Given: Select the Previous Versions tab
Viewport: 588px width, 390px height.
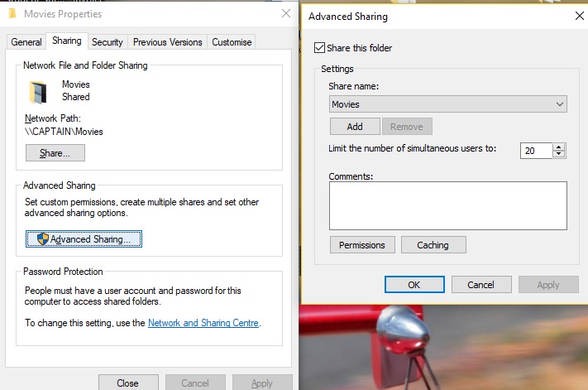Looking at the screenshot, I should (x=167, y=42).
